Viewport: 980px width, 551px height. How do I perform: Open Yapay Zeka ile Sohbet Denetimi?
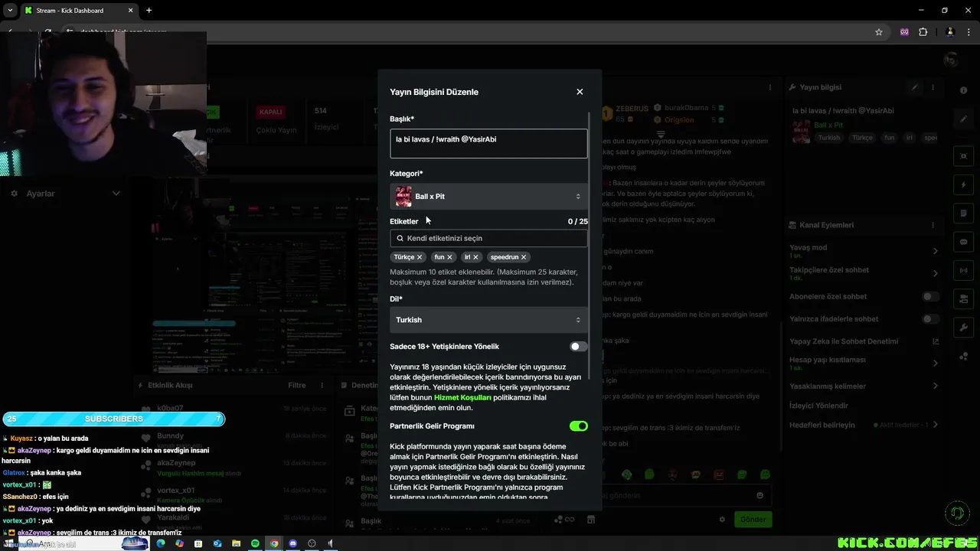[x=864, y=341]
